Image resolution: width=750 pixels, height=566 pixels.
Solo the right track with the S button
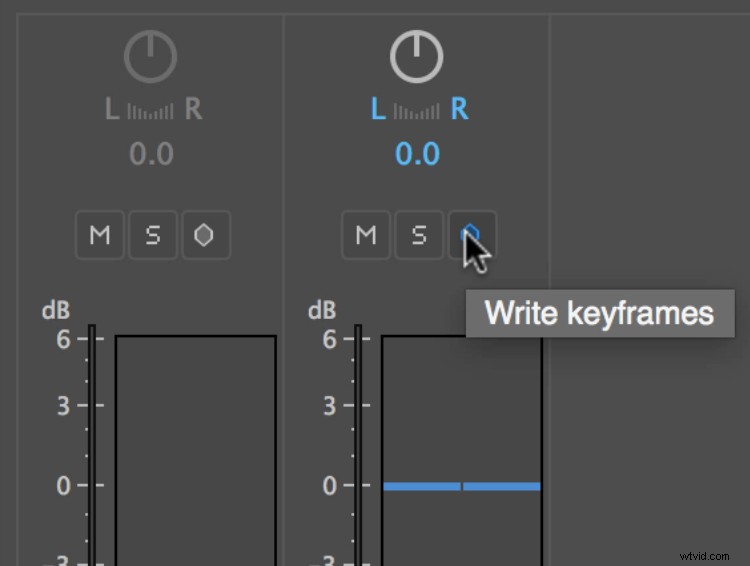pyautogui.click(x=419, y=235)
